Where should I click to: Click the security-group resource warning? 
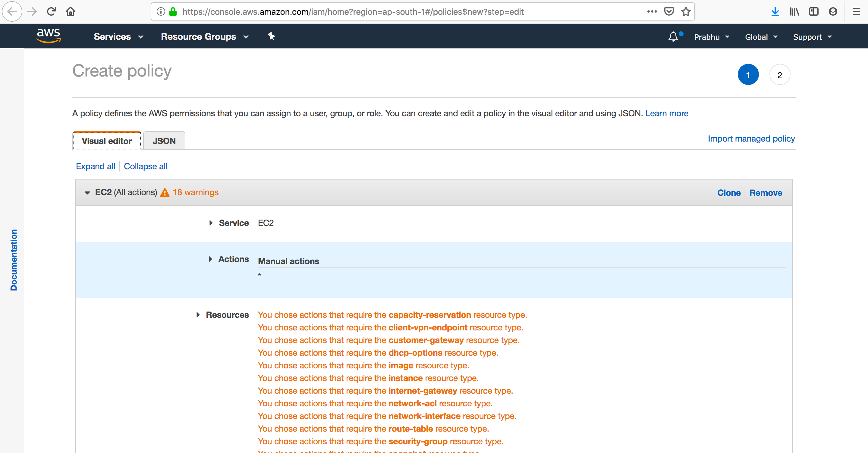tap(380, 441)
